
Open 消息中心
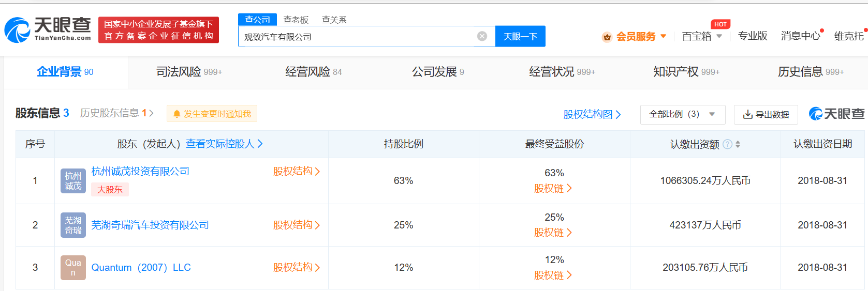click(801, 36)
